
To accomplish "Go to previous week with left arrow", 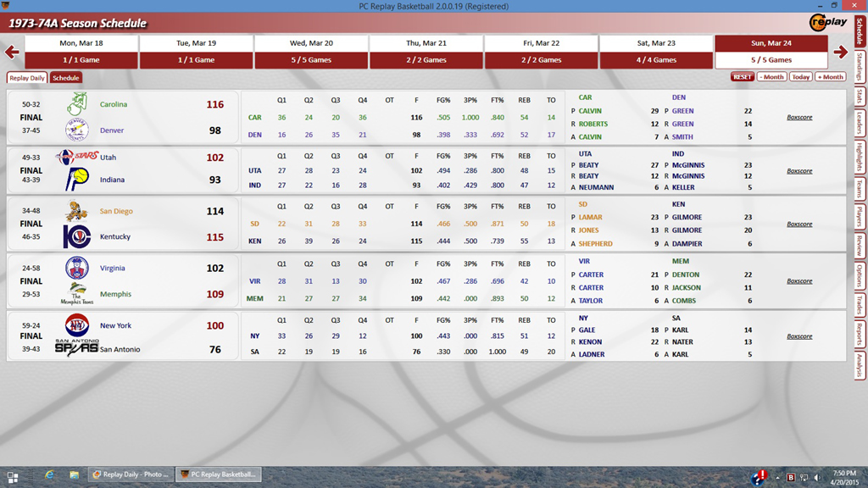I will pyautogui.click(x=12, y=53).
